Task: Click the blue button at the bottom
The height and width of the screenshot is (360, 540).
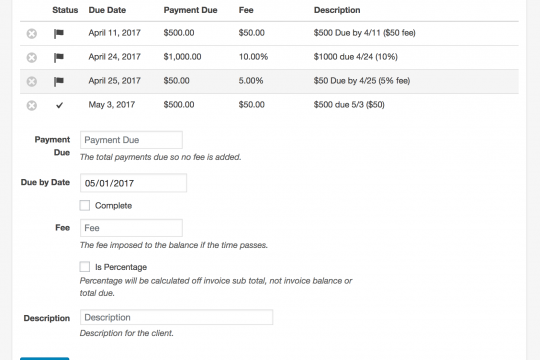Action: [44, 359]
